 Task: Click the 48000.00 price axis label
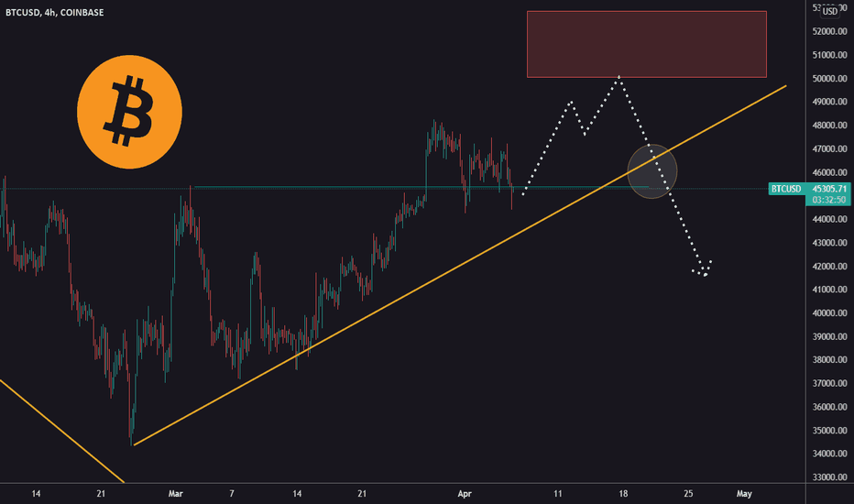829,126
